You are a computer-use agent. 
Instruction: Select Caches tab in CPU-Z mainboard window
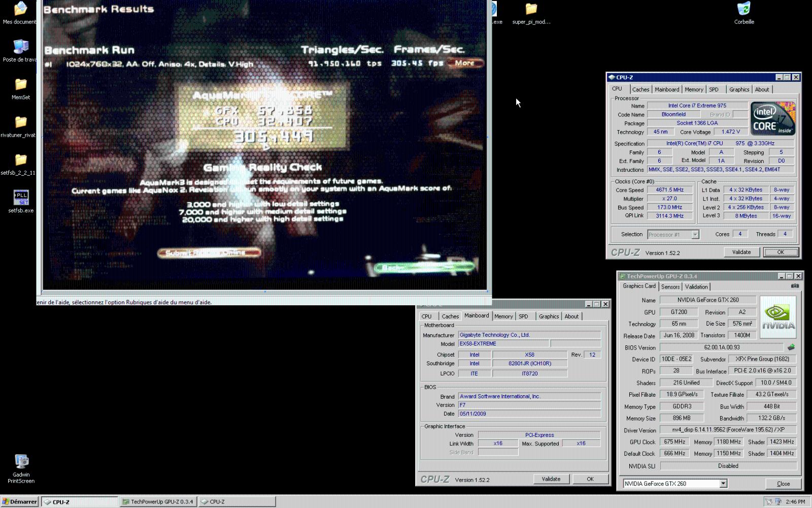pyautogui.click(x=450, y=316)
